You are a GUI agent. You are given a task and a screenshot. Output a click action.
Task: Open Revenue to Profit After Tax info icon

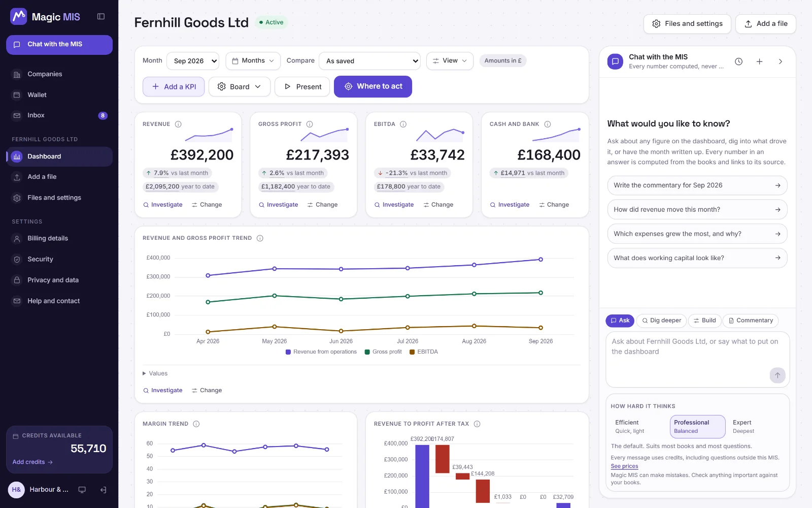[x=477, y=424]
